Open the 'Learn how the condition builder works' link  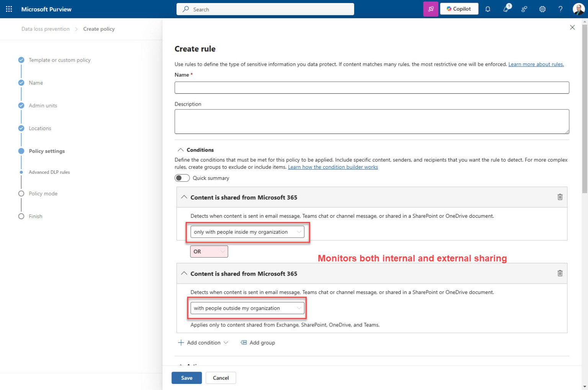click(x=333, y=167)
